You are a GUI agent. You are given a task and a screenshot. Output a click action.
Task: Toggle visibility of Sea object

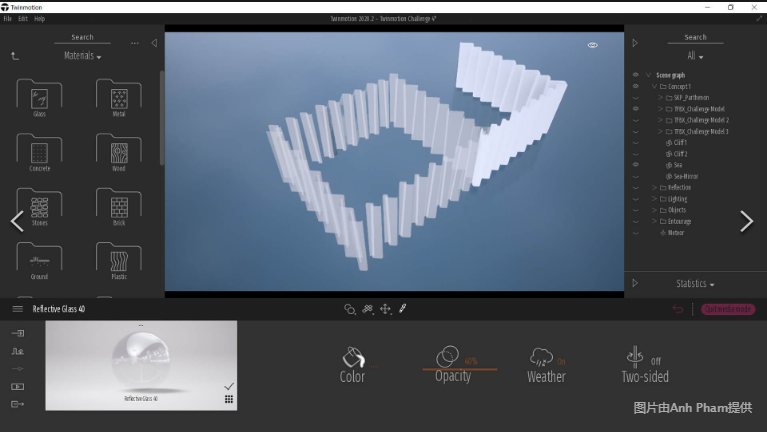coord(635,165)
